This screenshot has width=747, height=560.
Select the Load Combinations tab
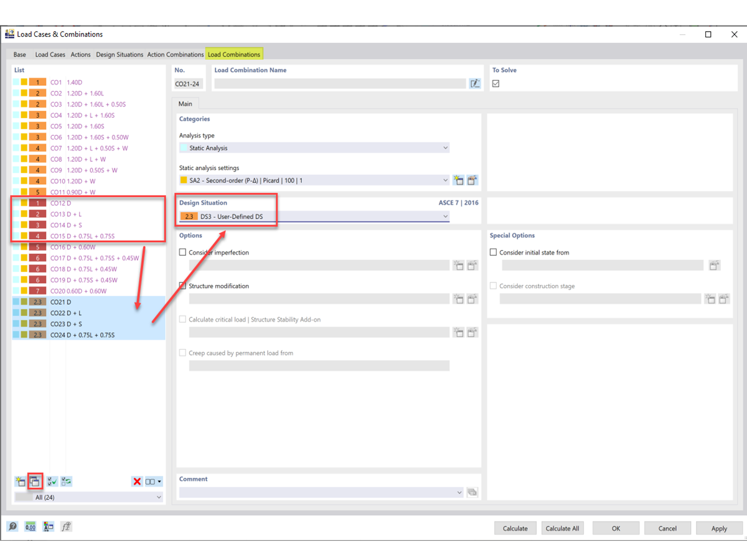pos(234,55)
